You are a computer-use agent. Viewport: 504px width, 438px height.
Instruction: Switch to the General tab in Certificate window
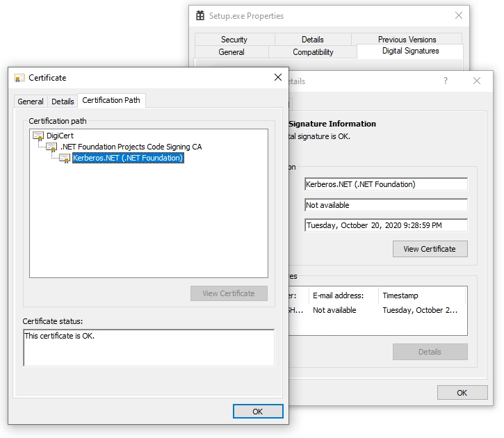pyautogui.click(x=31, y=102)
